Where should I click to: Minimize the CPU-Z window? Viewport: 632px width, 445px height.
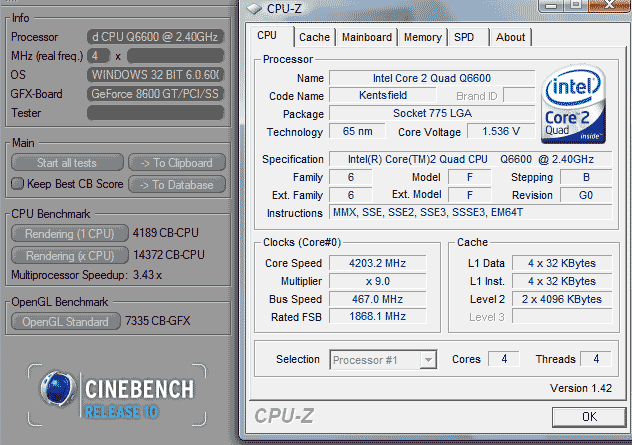(552, 6)
